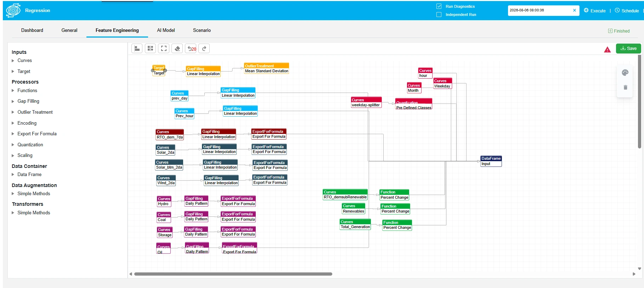
Task: Click the align-left layout toolbar icon
Action: click(x=137, y=49)
